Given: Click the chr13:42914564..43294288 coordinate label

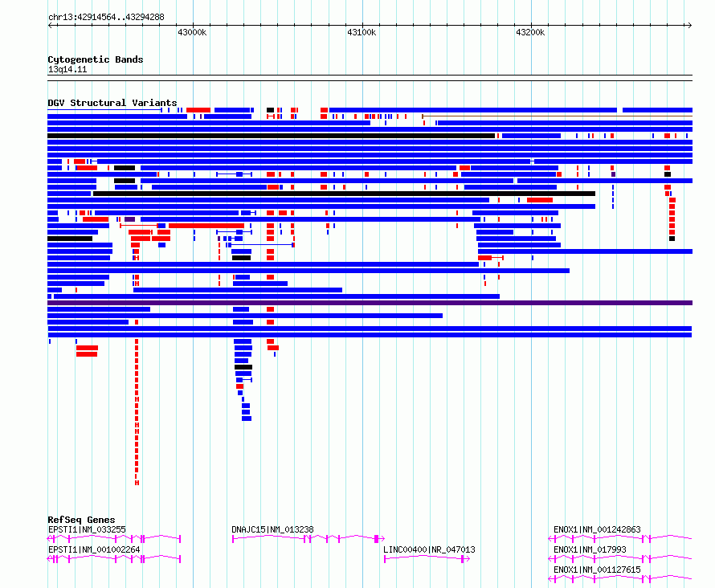Looking at the screenshot, I should 106,17.
